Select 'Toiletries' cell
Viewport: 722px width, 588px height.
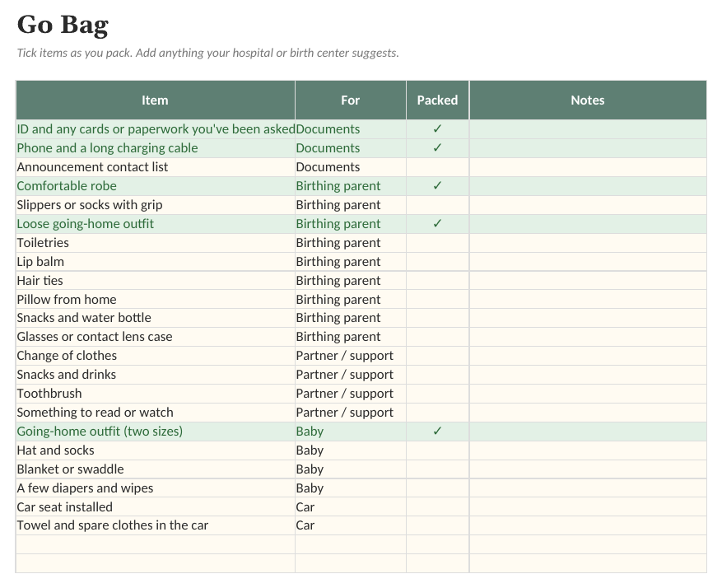[x=155, y=243]
